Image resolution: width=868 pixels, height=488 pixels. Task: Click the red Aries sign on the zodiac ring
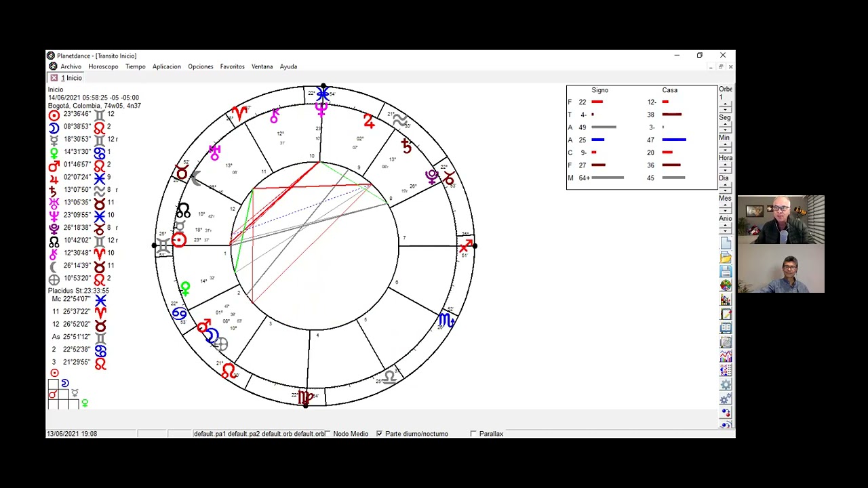pos(239,113)
